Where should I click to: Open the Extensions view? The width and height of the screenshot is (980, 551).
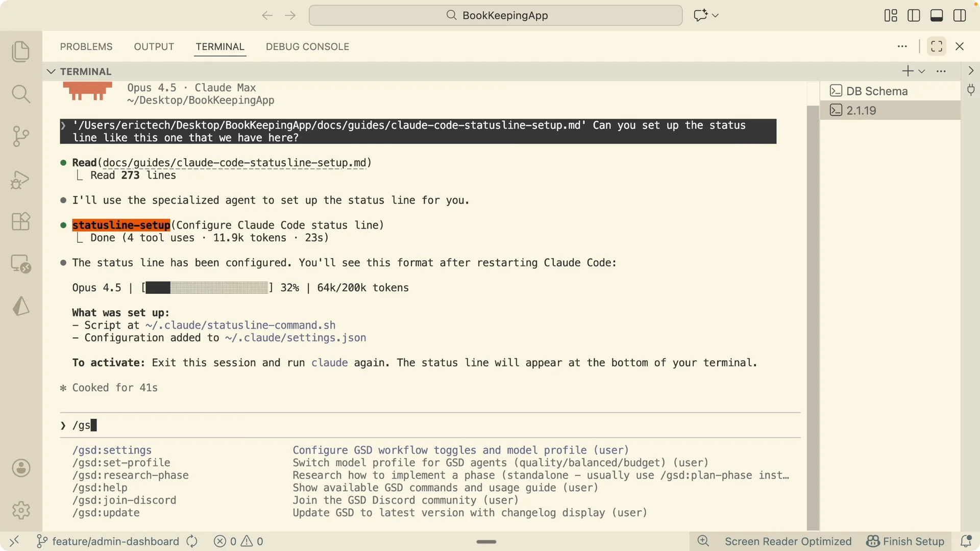(21, 221)
